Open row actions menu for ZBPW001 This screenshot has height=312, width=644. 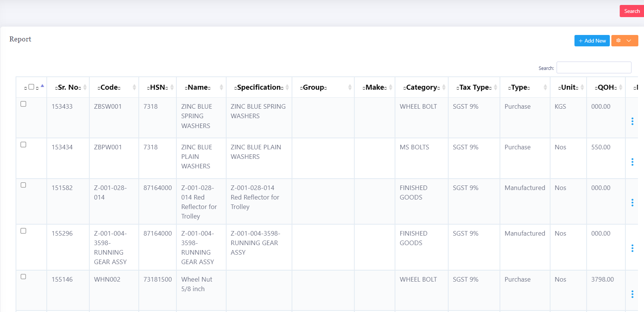pos(632,162)
